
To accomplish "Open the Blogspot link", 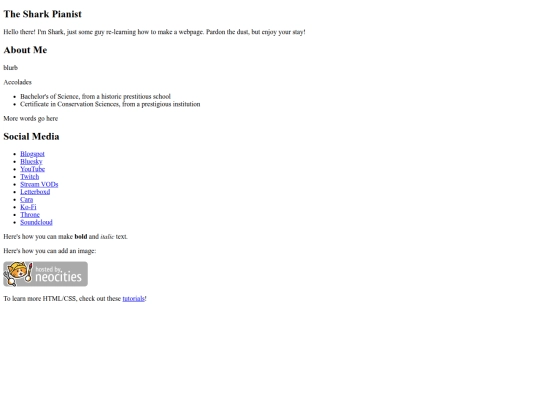I will point(32,154).
